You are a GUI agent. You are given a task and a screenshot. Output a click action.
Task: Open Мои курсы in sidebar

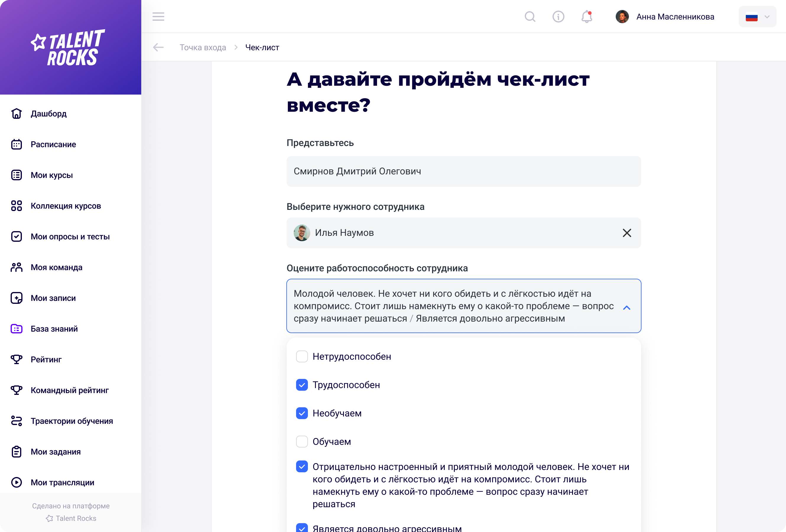tap(52, 175)
